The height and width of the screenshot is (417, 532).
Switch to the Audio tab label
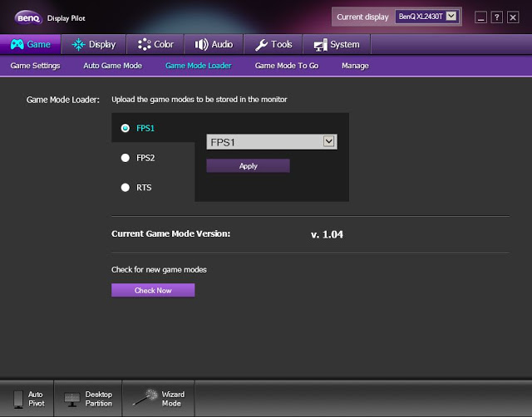point(222,44)
